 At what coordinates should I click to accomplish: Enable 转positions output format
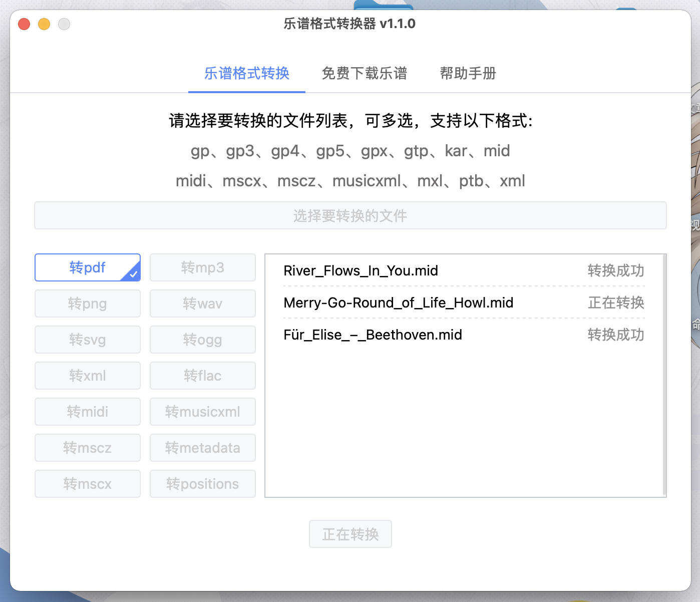202,484
